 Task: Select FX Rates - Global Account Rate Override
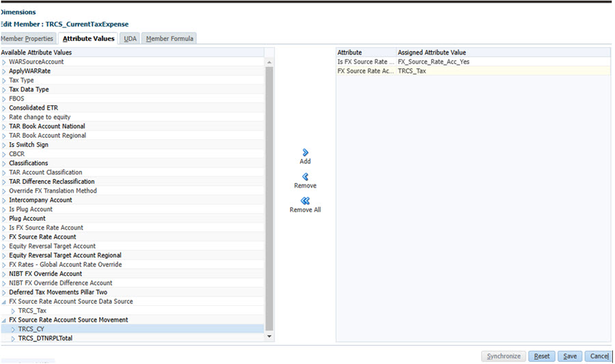[132, 264]
